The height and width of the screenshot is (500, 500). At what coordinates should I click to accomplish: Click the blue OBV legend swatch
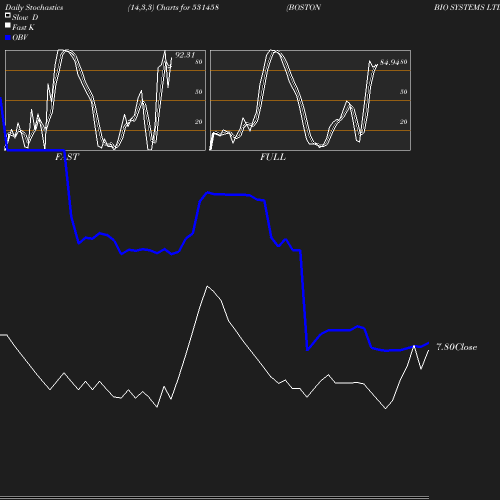8,38
